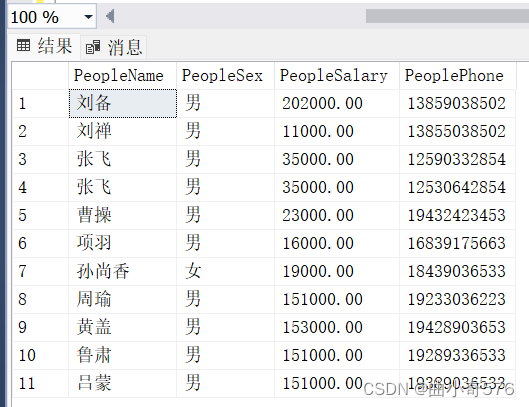Click the phone cell 12590332854

(x=458, y=160)
